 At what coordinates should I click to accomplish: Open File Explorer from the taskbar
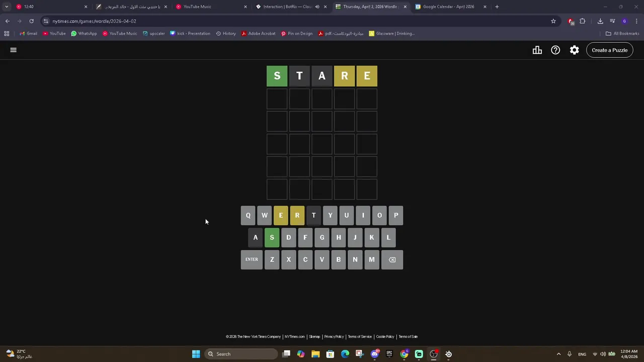[x=315, y=354]
